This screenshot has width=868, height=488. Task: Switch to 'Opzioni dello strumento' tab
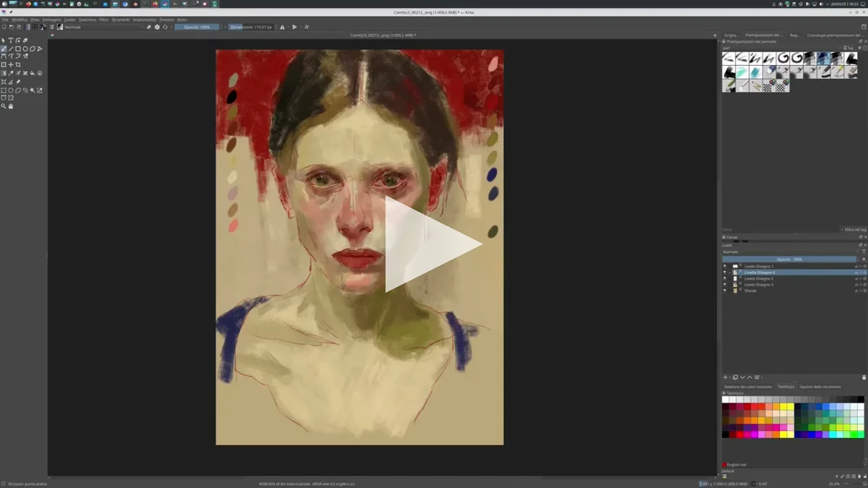coord(820,387)
